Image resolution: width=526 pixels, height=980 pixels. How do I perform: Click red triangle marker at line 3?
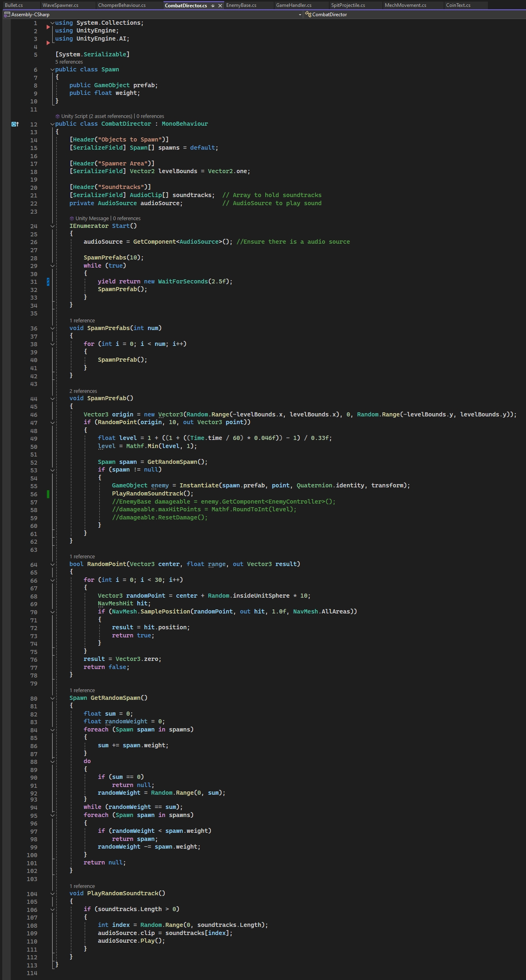(x=48, y=43)
